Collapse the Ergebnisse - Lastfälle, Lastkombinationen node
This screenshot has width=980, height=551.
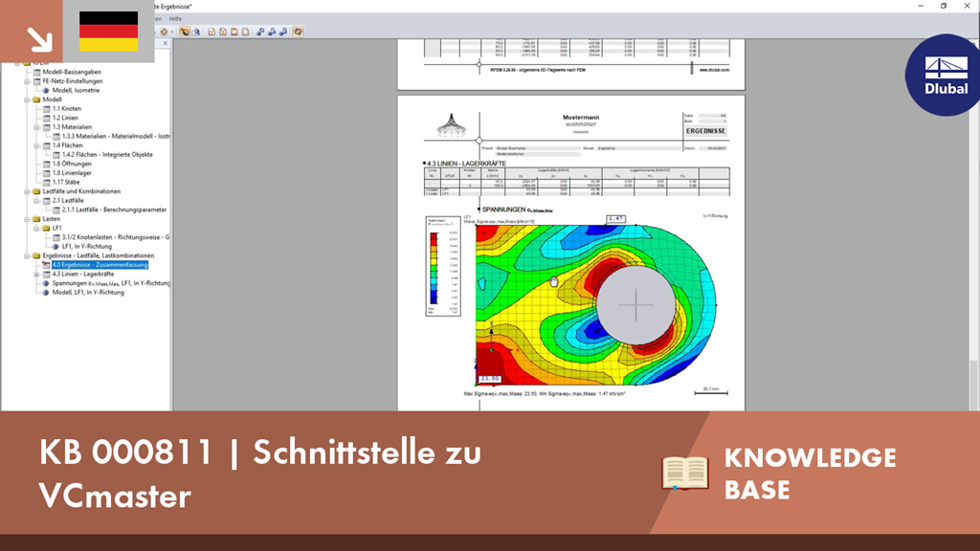click(27, 255)
